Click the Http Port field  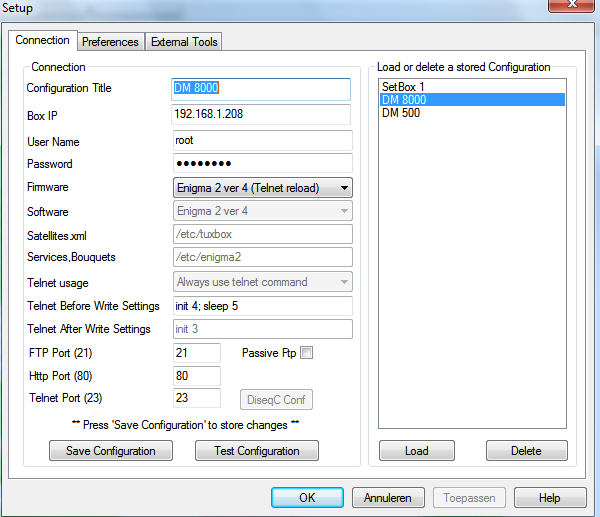pos(197,375)
